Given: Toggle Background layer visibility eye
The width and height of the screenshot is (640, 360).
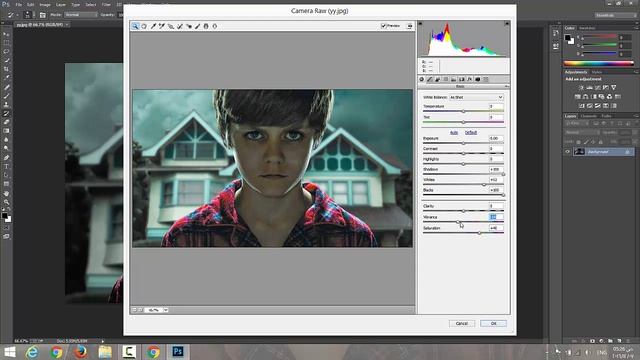Looking at the screenshot, I should (567, 152).
